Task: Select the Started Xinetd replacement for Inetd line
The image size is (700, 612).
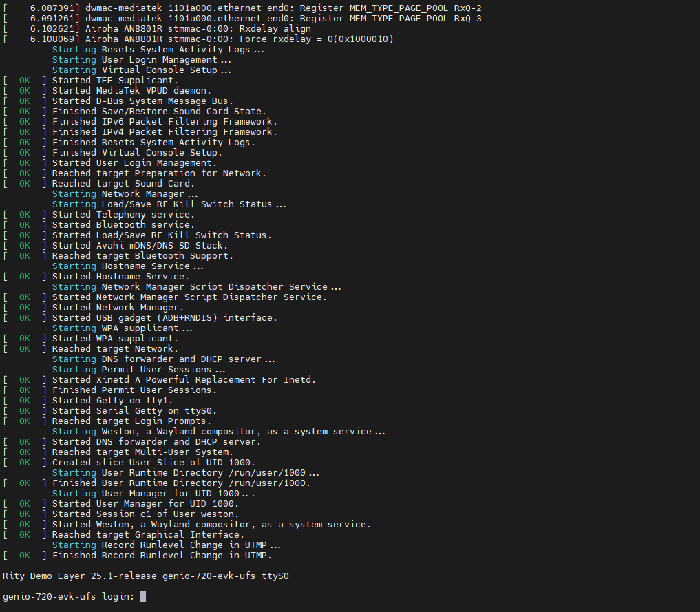Action: tap(184, 380)
